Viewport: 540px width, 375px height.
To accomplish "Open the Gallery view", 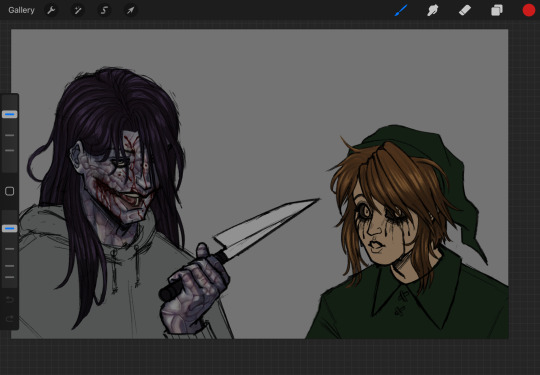I will (21, 10).
